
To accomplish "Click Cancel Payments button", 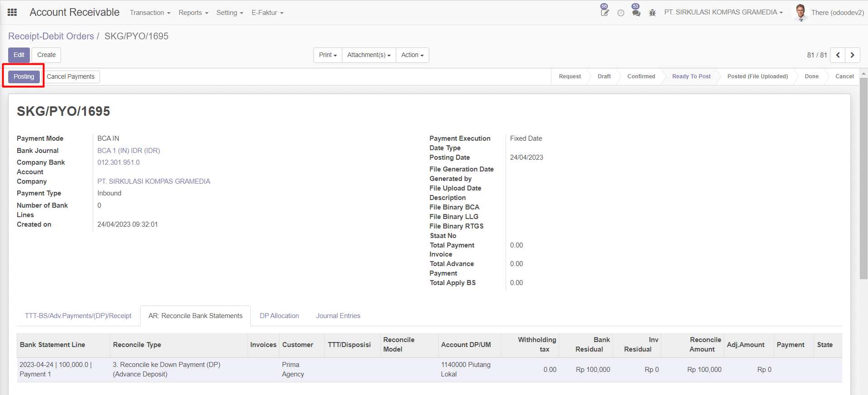I will pyautogui.click(x=71, y=76).
